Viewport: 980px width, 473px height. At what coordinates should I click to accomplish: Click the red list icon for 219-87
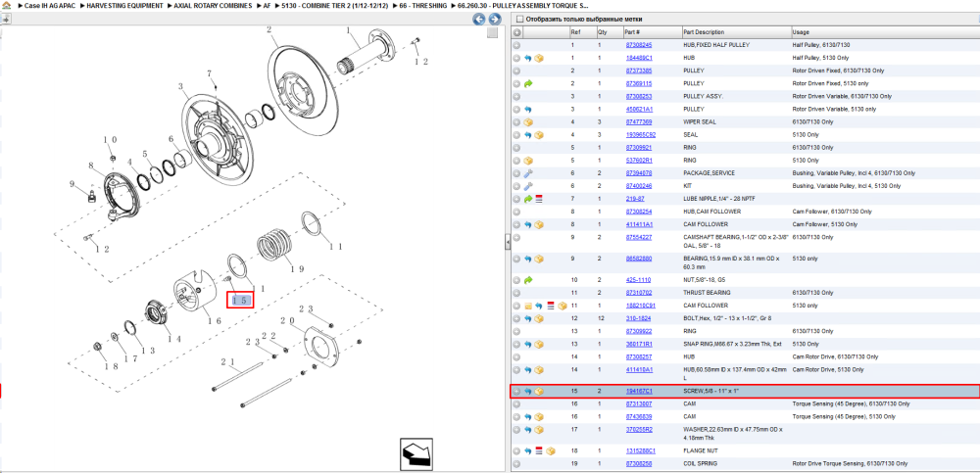pos(539,199)
